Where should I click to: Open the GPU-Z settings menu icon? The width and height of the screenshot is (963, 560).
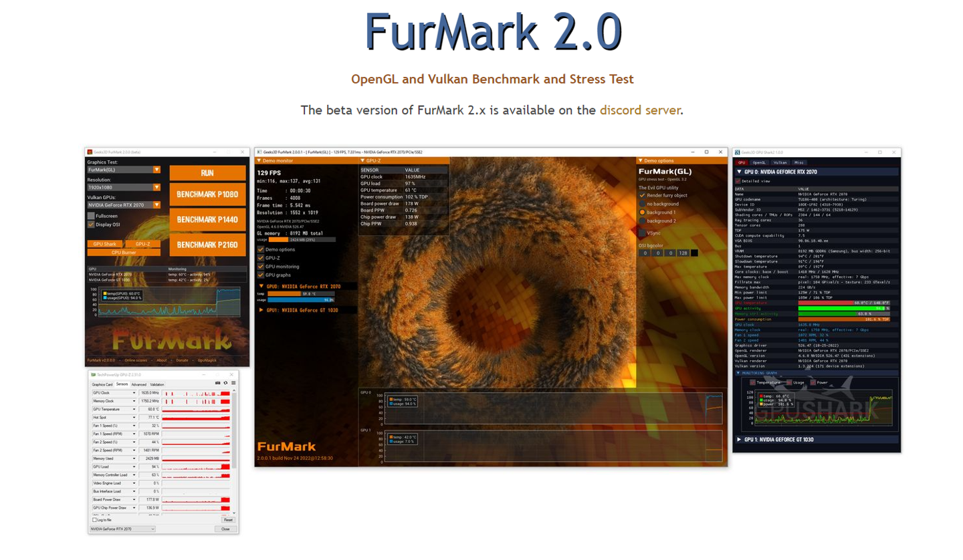click(233, 382)
